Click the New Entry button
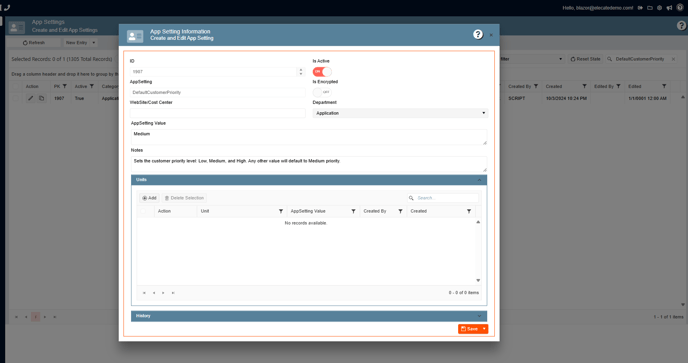The width and height of the screenshot is (688, 363). click(76, 43)
